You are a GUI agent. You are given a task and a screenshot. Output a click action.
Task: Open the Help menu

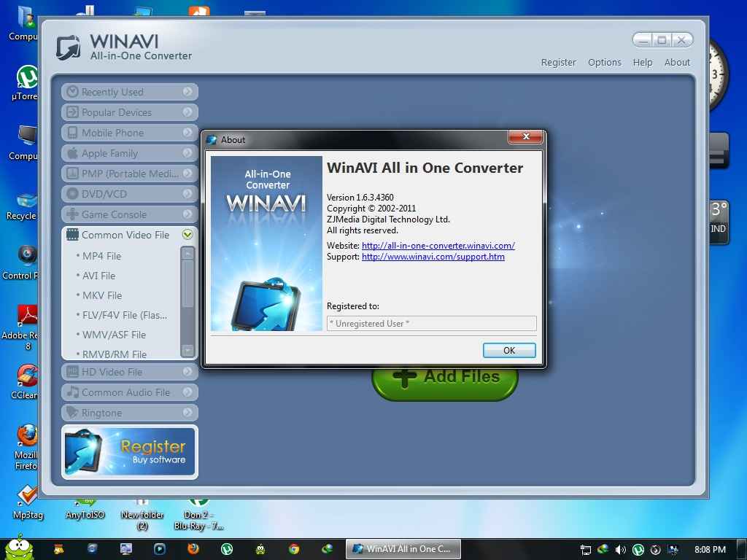coord(642,63)
